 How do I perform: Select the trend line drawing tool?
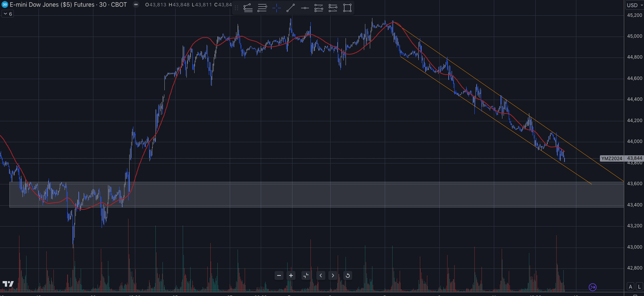tap(290, 8)
